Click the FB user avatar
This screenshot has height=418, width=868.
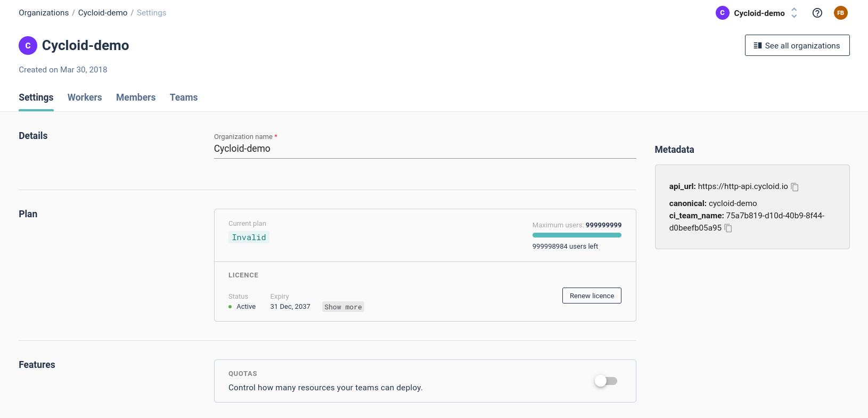840,13
